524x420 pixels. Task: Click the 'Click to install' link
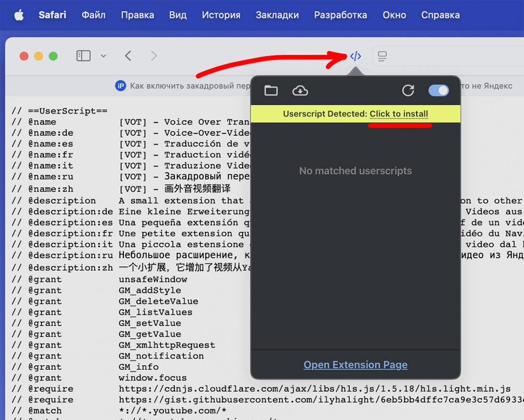pos(399,114)
